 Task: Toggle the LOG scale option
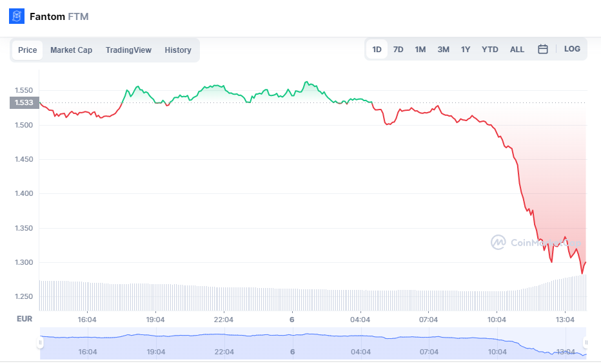point(572,49)
